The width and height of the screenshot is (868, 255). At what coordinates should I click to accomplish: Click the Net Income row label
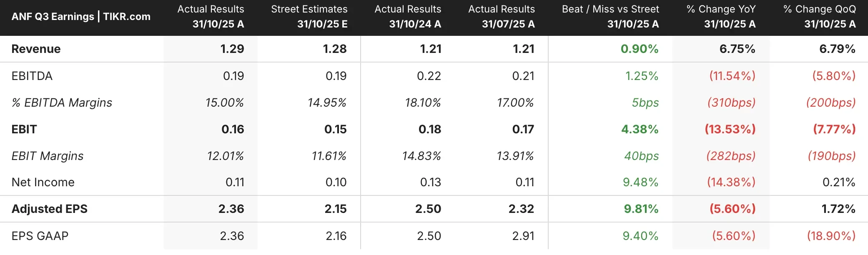pyautogui.click(x=43, y=182)
